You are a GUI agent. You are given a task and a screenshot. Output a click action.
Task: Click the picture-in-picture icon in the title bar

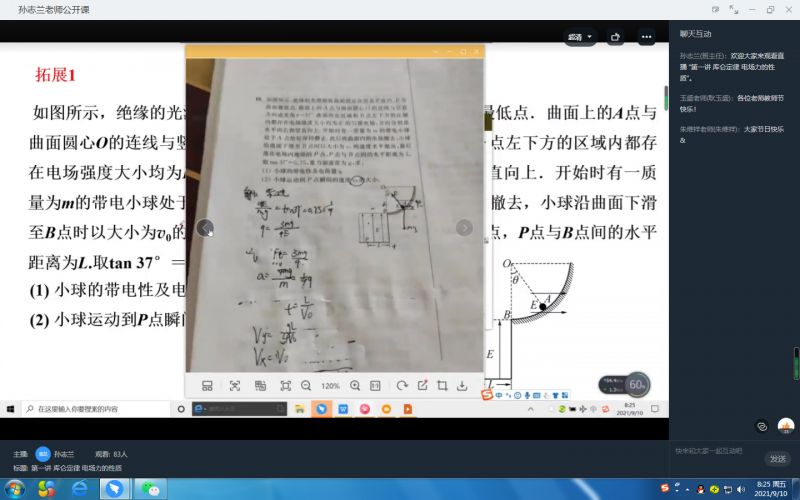pyautogui.click(x=715, y=9)
